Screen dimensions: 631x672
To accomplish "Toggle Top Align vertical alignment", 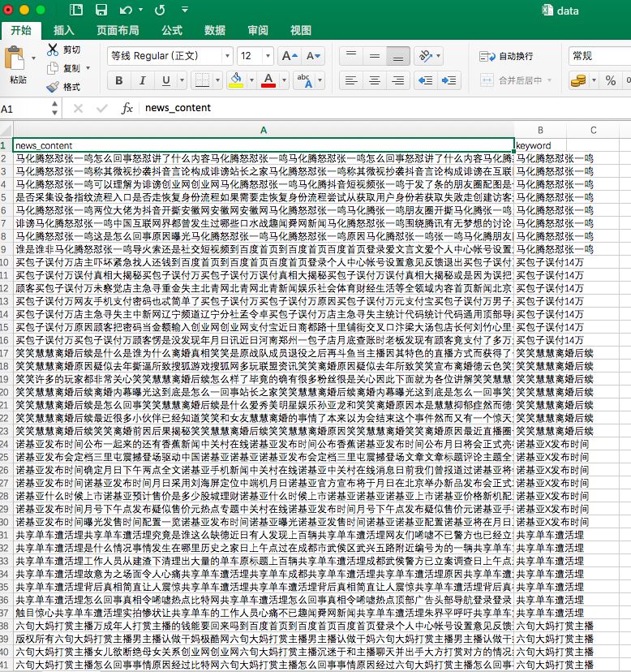I will [351, 56].
